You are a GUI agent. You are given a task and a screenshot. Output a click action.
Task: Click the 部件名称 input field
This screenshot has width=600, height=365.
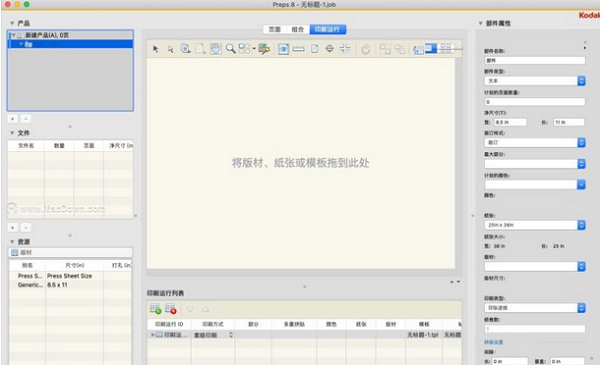tap(535, 60)
